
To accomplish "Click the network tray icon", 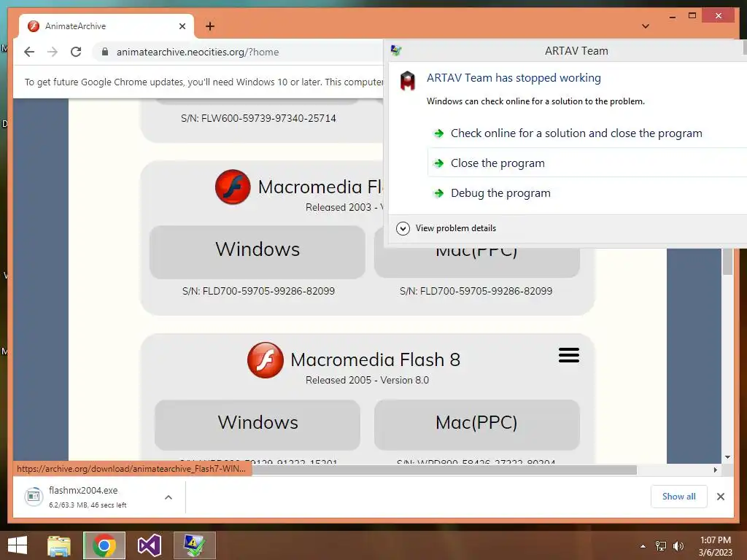I will pos(661,546).
